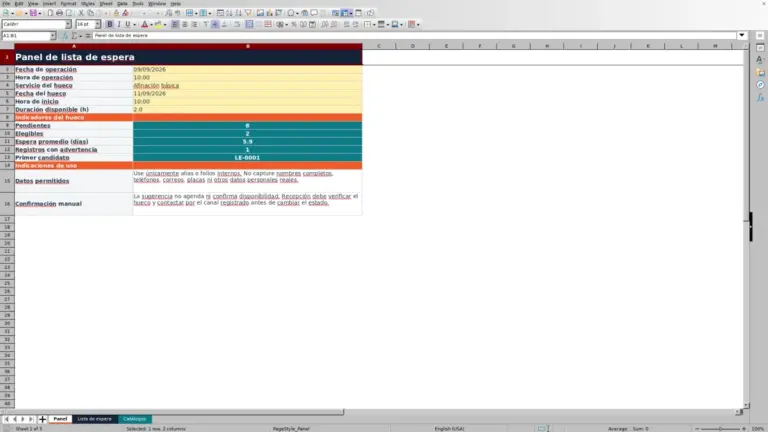Screen dimensions: 768x432
Task: Adjust the zoom slider in status bar
Action: coord(720,429)
